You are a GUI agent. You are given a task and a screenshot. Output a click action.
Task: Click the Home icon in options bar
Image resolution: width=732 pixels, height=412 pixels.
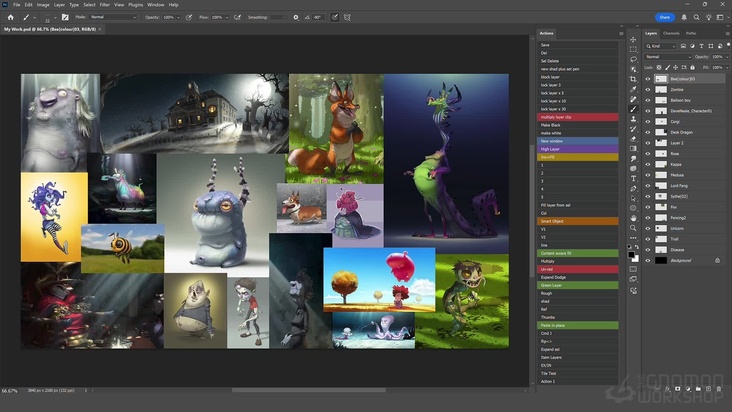(x=9, y=17)
